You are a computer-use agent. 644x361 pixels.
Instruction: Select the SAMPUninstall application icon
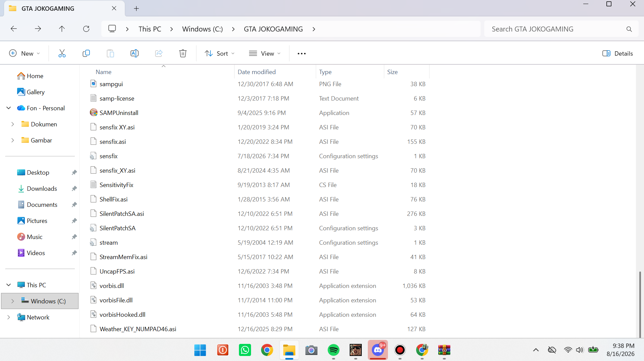point(94,113)
